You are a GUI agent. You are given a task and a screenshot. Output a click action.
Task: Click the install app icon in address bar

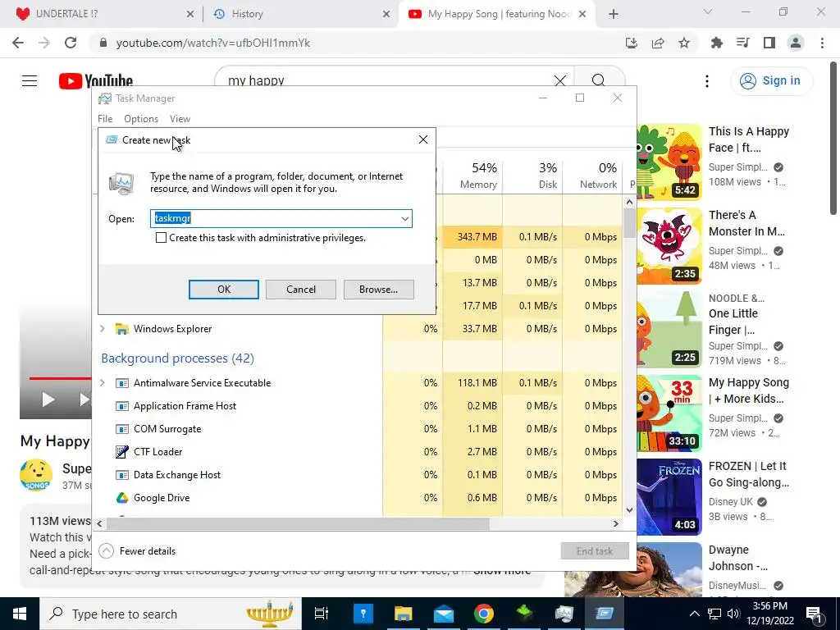631,43
